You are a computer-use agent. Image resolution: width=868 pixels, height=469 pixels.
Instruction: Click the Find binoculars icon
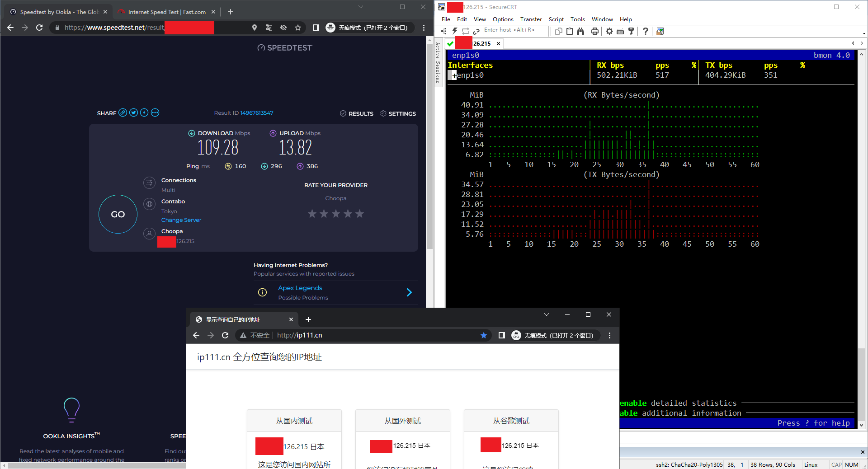[580, 31]
